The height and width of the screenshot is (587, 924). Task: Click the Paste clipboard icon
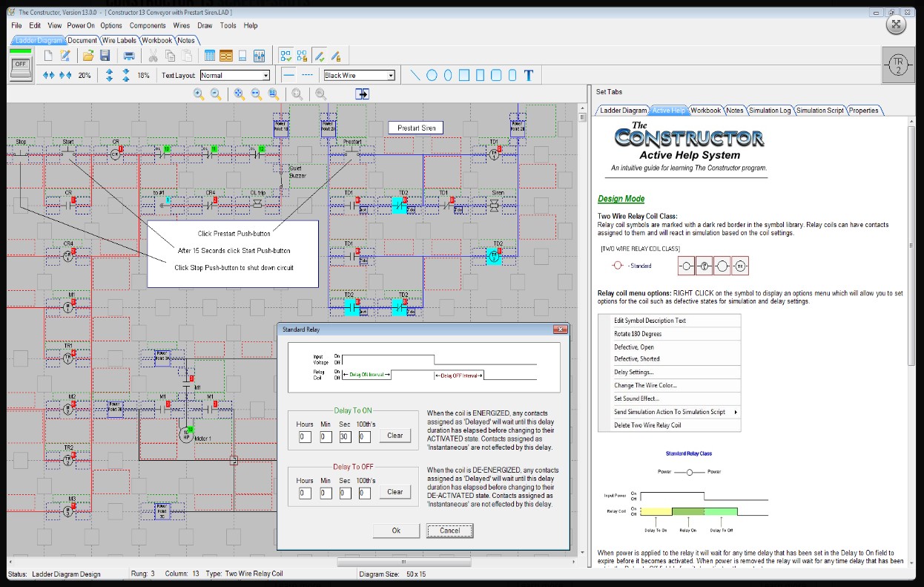(x=187, y=56)
